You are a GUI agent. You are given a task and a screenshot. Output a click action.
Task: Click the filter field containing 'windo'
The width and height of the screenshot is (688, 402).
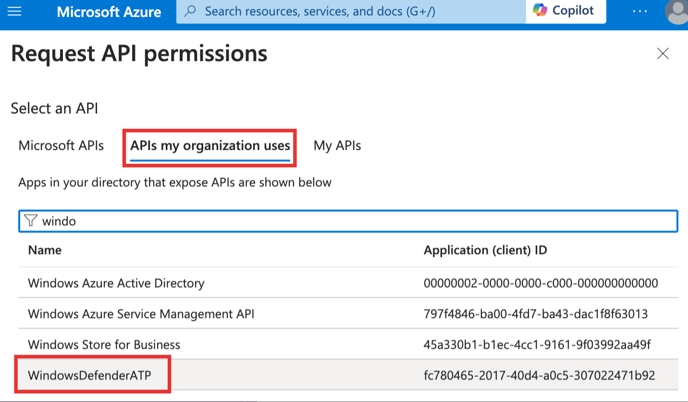coord(348,221)
